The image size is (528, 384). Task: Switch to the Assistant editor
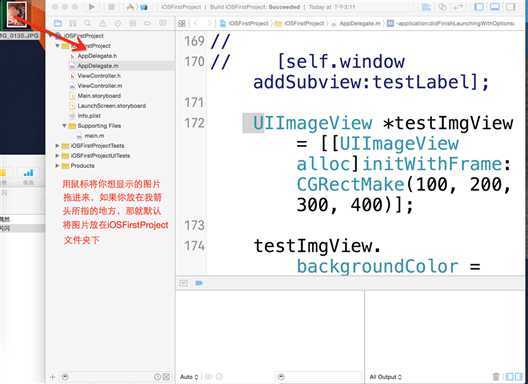click(442, 7)
